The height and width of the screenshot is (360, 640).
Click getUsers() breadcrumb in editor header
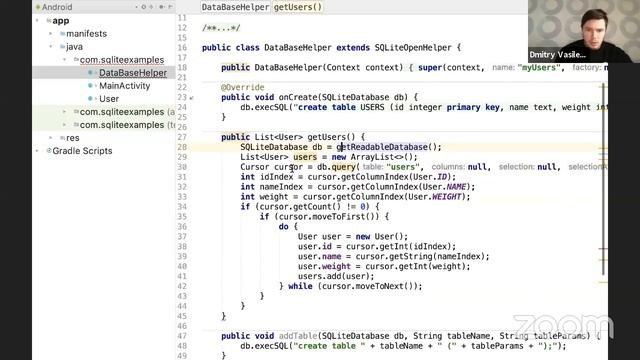[298, 7]
